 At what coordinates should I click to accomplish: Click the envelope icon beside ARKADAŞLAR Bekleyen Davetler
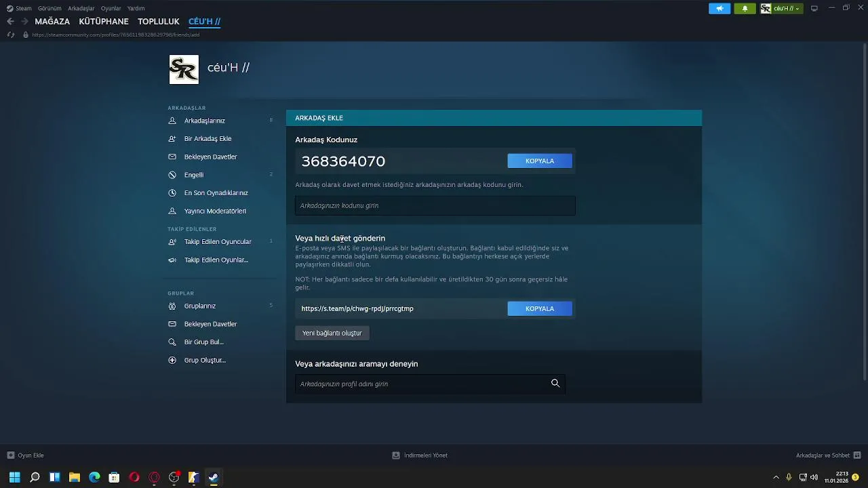172,157
